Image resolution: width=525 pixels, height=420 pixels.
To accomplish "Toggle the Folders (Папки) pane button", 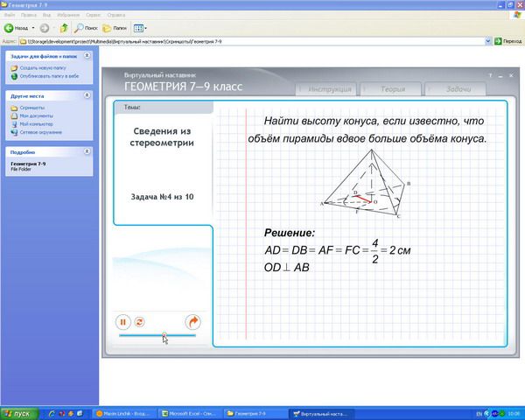I will pos(115,28).
